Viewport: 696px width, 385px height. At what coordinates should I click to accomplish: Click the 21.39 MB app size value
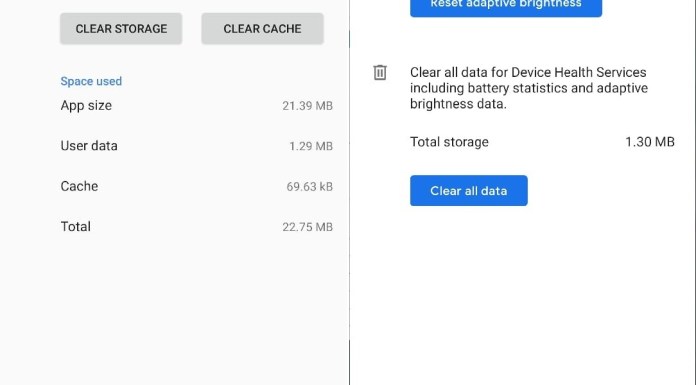click(x=308, y=106)
